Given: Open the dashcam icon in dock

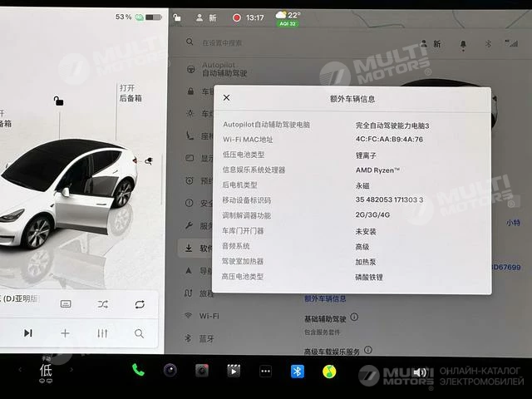Looking at the screenshot, I should tap(202, 371).
